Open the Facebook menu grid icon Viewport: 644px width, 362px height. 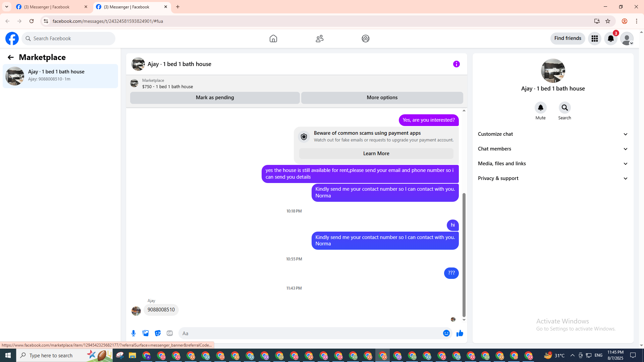(594, 39)
